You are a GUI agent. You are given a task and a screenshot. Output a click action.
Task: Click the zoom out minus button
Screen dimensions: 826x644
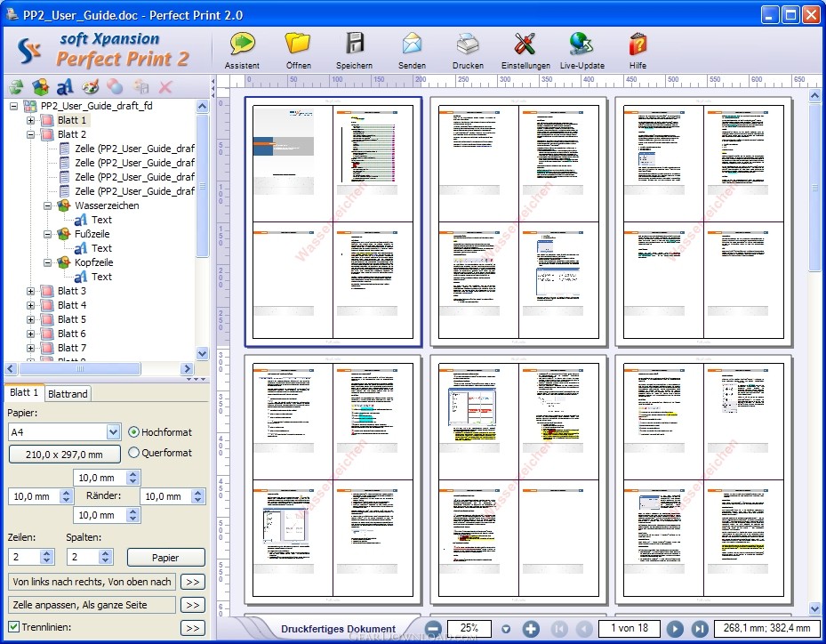pyautogui.click(x=433, y=629)
